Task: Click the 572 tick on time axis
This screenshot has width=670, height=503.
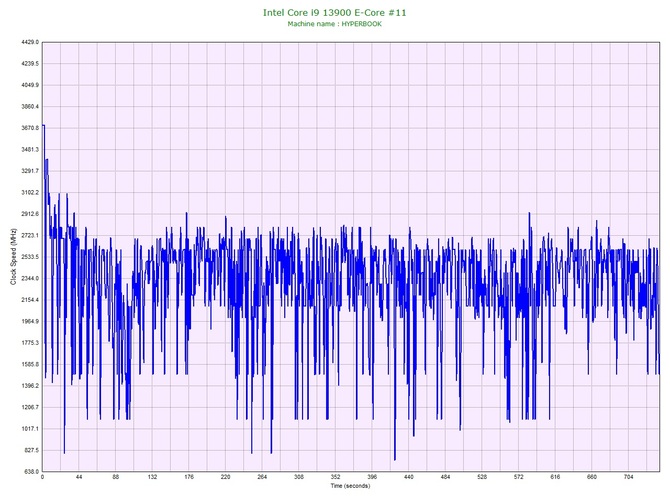Action: click(519, 477)
